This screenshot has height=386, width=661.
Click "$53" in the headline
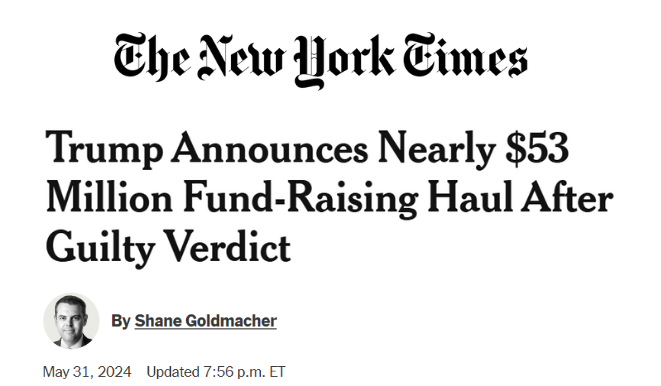(x=537, y=148)
